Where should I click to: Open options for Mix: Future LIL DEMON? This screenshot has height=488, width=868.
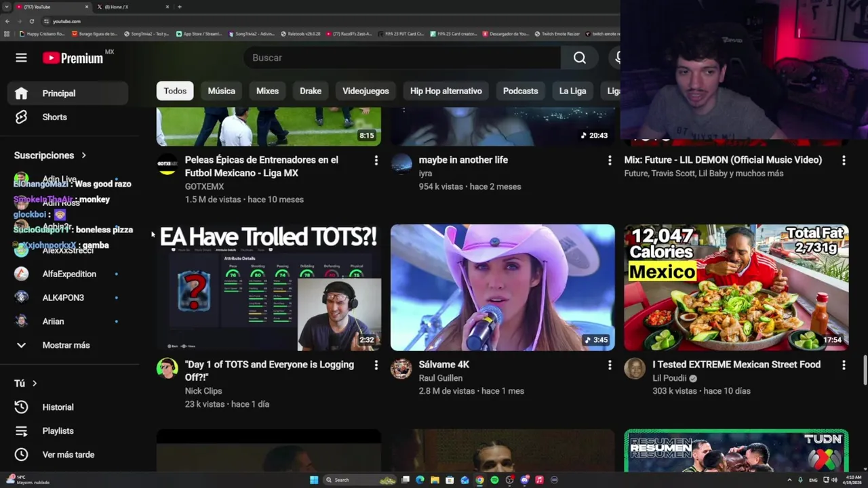click(844, 161)
